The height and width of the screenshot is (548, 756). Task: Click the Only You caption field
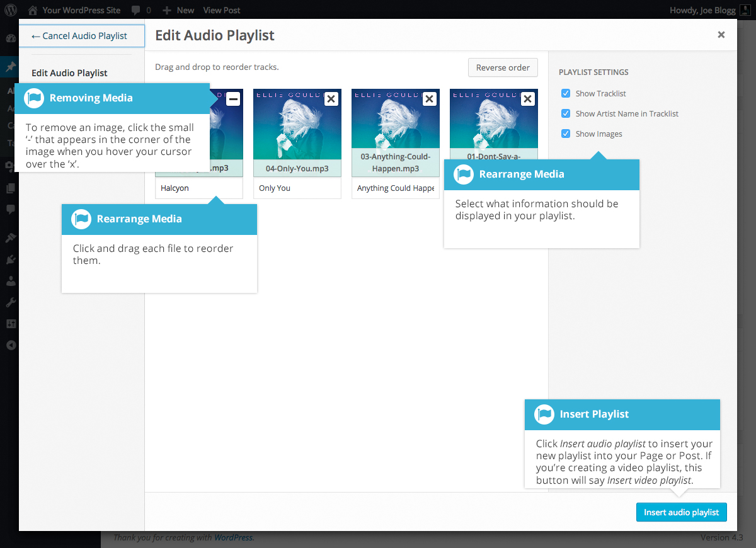point(297,188)
